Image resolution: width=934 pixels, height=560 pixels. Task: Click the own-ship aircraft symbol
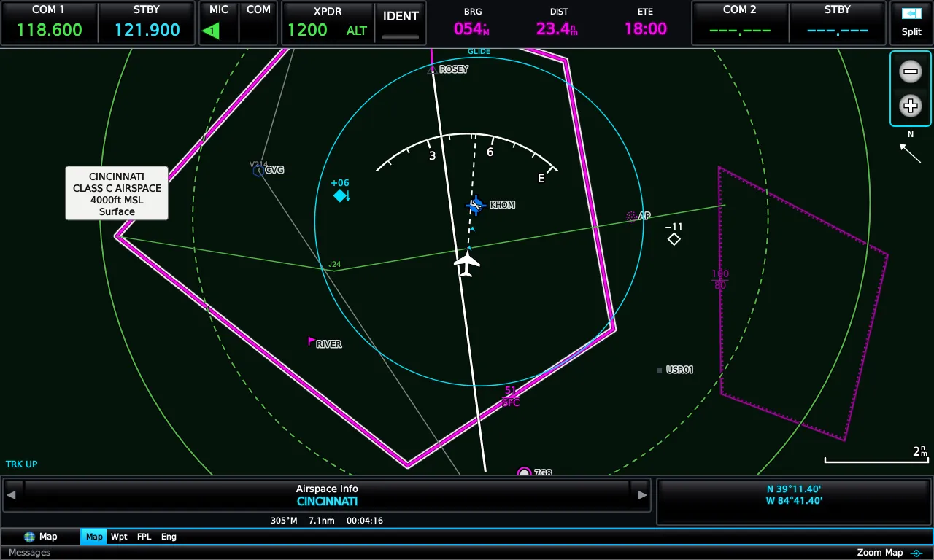tap(467, 262)
